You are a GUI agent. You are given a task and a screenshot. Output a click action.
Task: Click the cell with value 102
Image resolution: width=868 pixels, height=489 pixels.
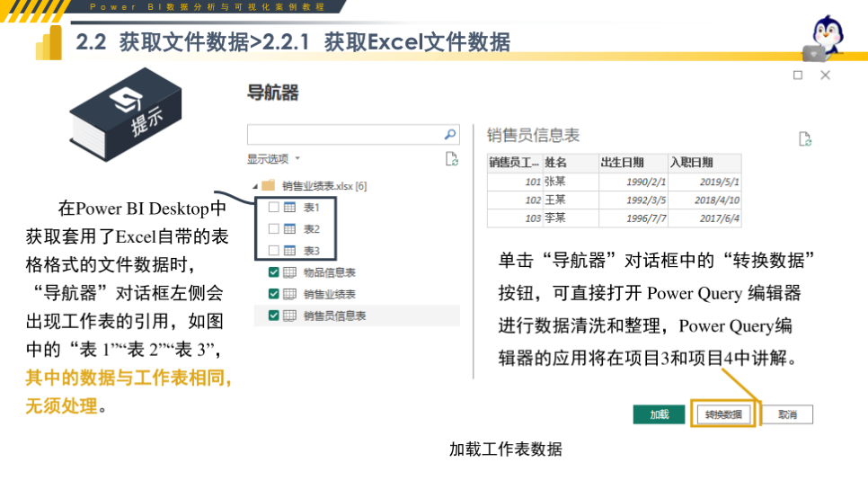point(515,200)
